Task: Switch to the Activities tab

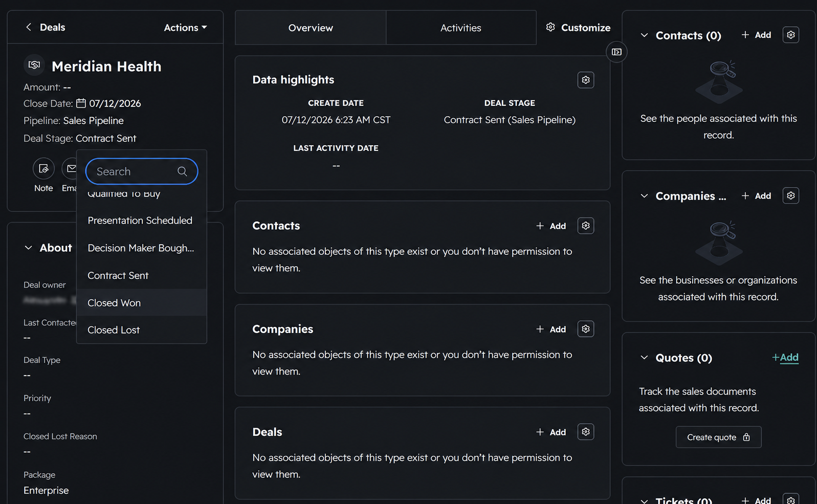Action: (x=461, y=28)
